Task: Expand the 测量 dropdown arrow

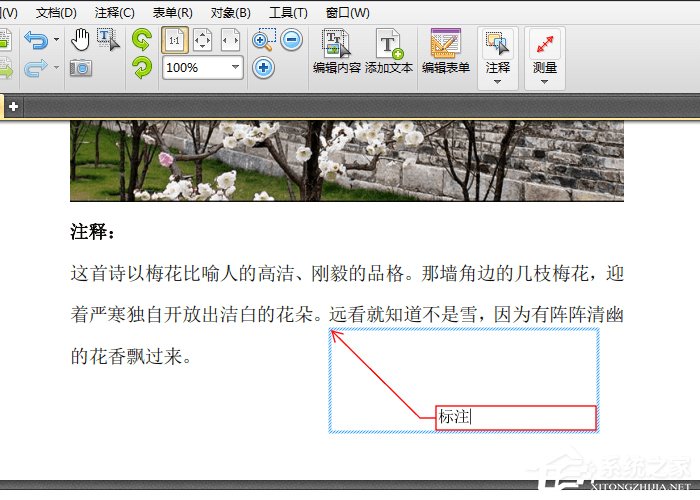Action: [544, 82]
